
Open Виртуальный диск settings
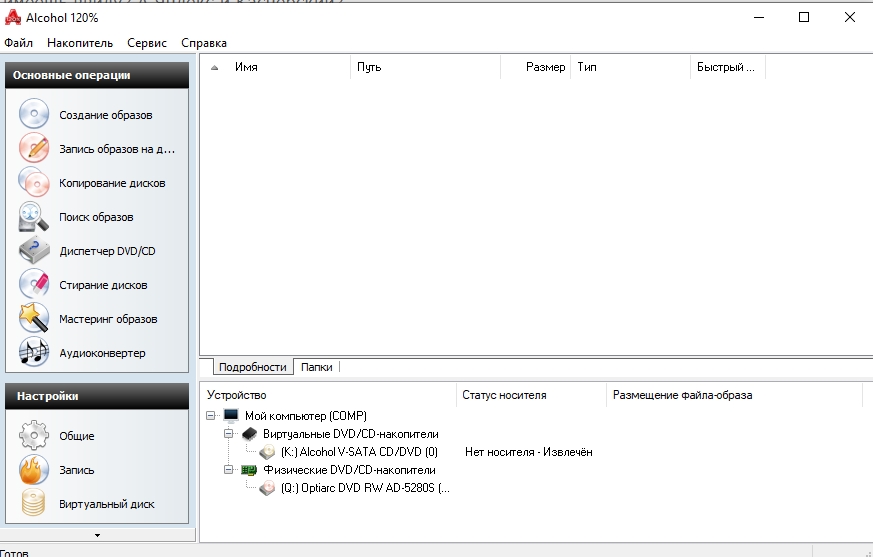[107, 504]
